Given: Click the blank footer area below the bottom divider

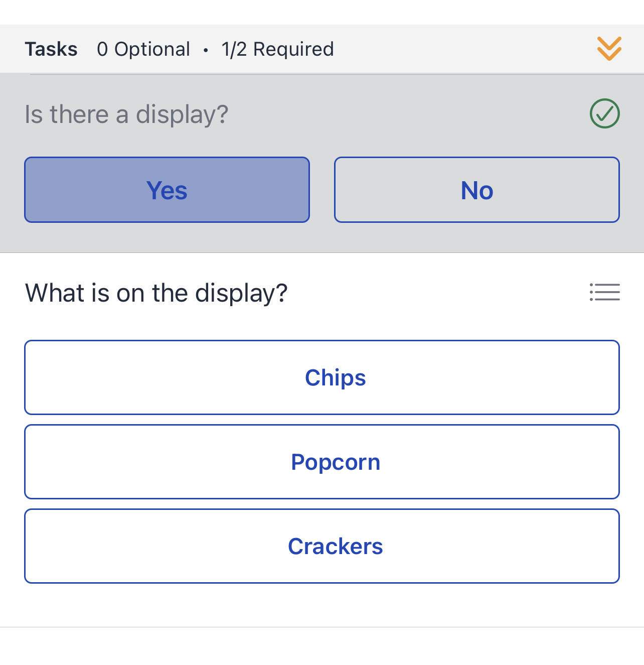Looking at the screenshot, I should (x=322, y=646).
